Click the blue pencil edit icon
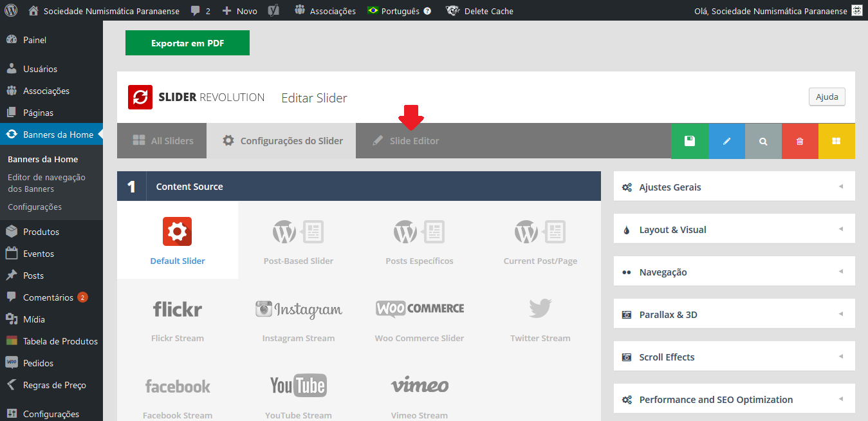The image size is (868, 421). point(726,140)
